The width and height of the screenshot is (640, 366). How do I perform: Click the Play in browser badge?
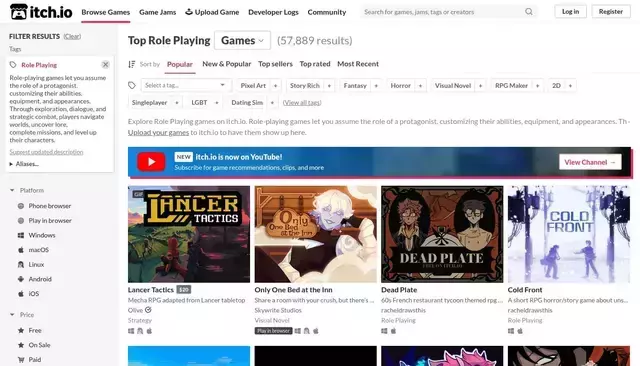click(273, 331)
